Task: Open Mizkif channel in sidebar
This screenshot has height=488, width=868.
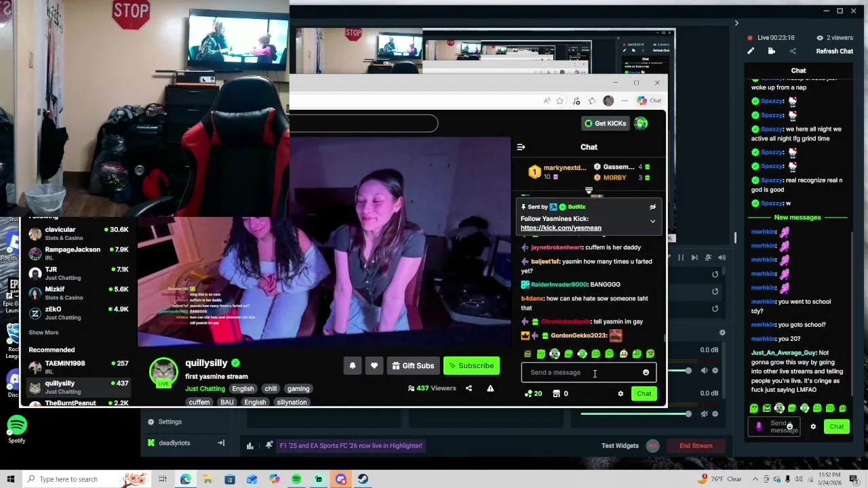Action: tap(78, 293)
